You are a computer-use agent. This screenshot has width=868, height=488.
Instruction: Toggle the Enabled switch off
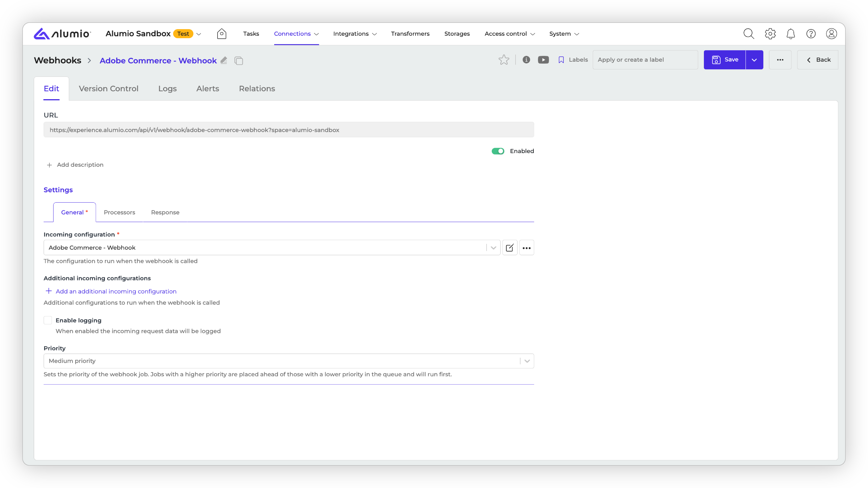[498, 151]
